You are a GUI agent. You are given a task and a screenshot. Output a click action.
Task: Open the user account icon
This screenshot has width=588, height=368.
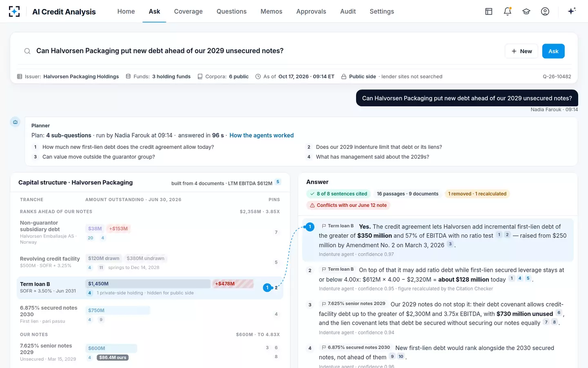click(x=545, y=11)
